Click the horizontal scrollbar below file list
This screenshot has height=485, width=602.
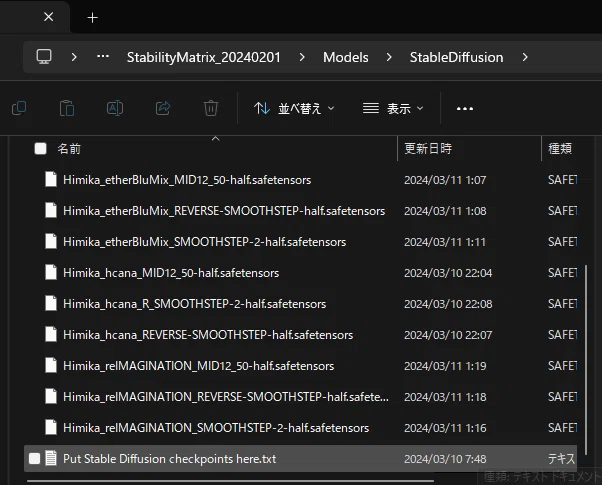click(230, 480)
